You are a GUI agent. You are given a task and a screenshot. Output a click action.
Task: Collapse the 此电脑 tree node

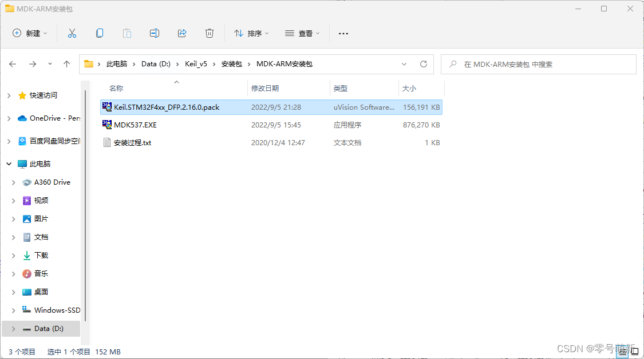pos(9,164)
